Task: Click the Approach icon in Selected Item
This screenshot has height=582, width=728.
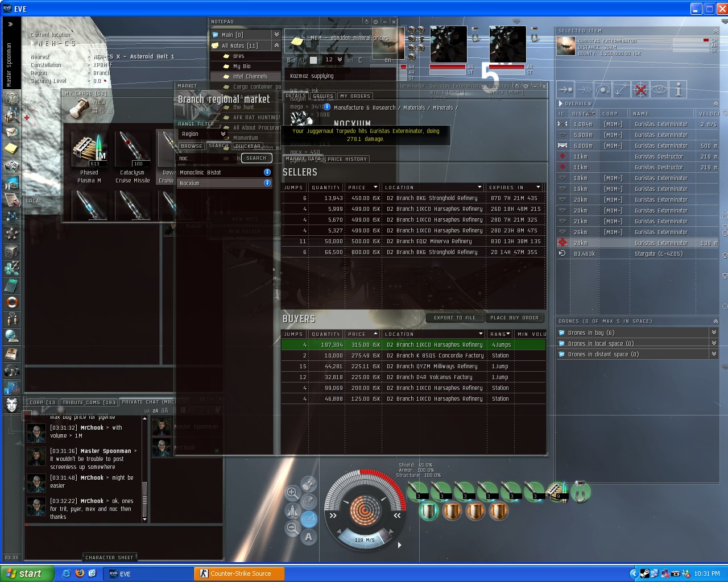Action: (565, 90)
